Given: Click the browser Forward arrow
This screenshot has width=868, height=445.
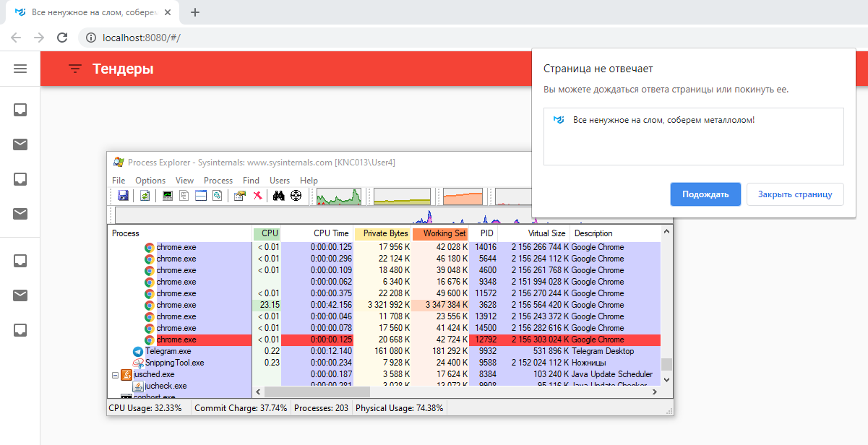Looking at the screenshot, I should click(x=39, y=38).
